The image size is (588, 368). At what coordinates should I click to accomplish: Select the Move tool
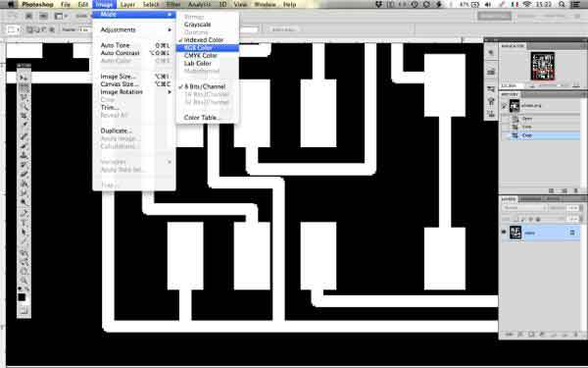[24, 78]
